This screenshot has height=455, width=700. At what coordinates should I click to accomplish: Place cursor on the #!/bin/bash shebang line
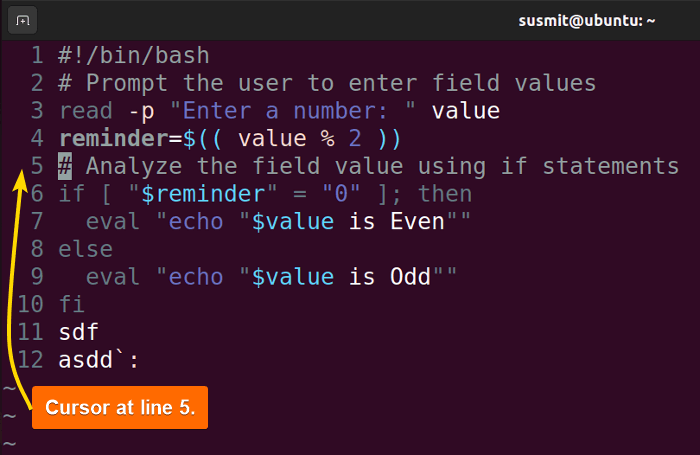pos(134,56)
